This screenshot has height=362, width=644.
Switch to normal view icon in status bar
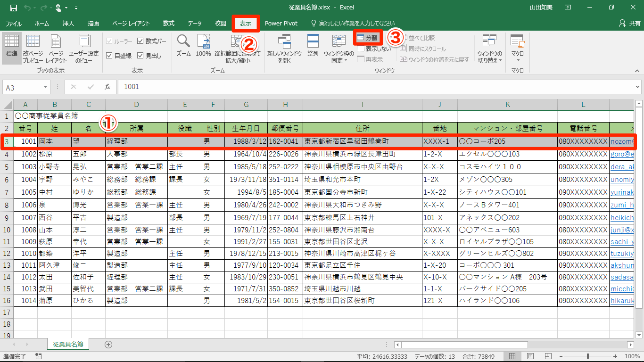[x=512, y=356]
